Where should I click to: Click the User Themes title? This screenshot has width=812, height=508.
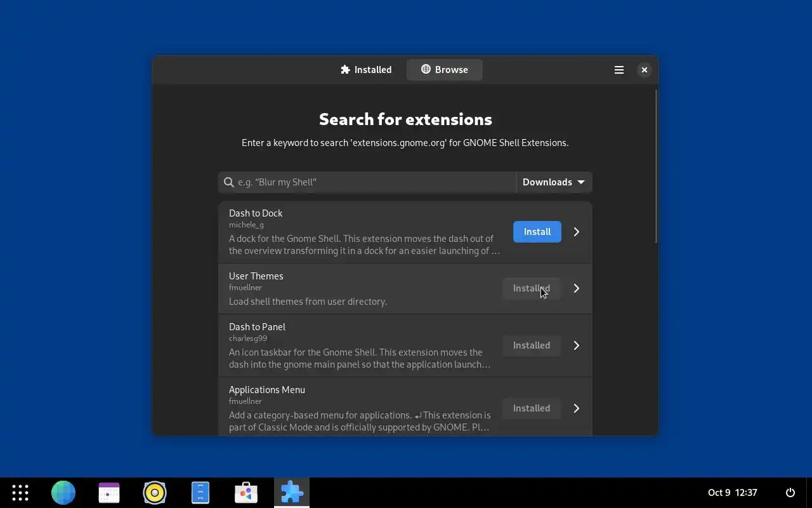256,276
